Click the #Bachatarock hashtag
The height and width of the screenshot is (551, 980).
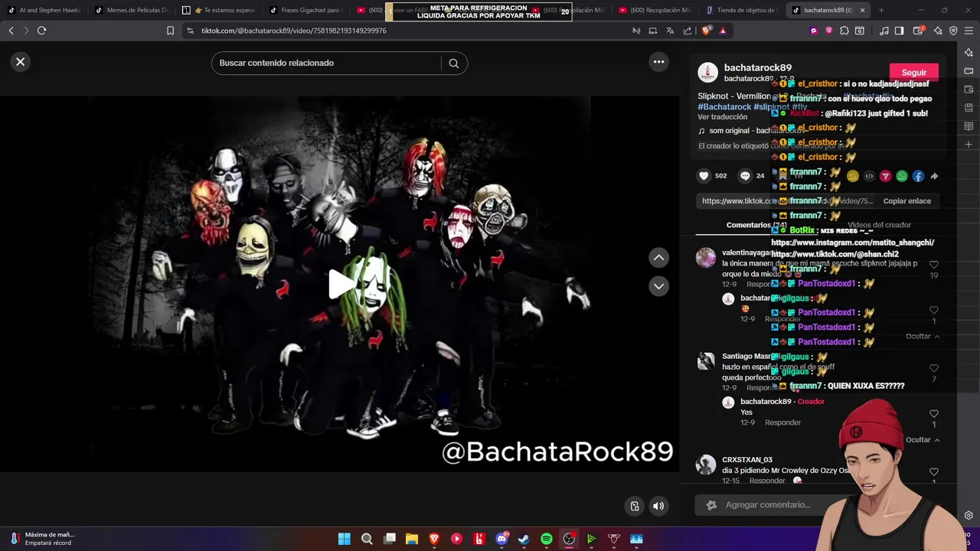tap(724, 107)
